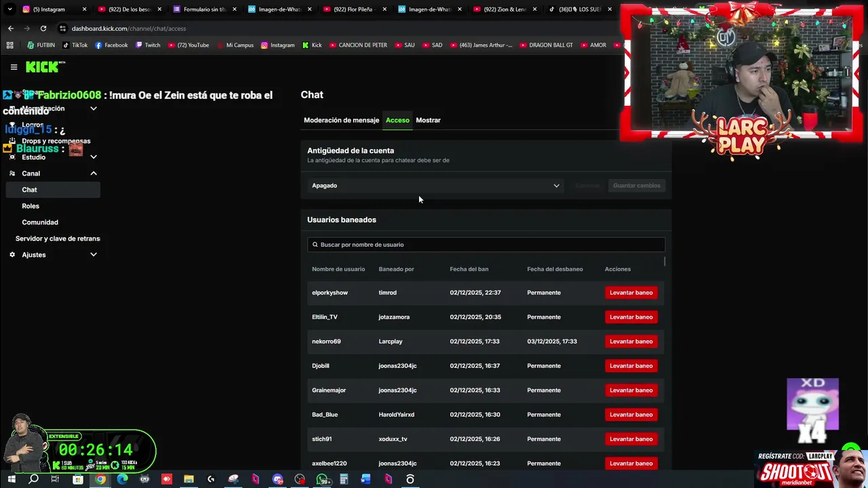Image resolution: width=868 pixels, height=488 pixels.
Task: Switch to Moderación de mensaje tab
Action: 341,120
